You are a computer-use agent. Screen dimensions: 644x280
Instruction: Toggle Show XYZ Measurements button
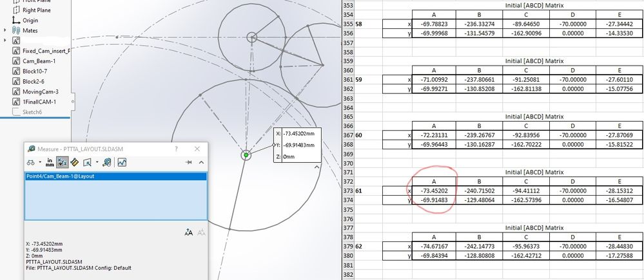pyautogui.click(x=62, y=162)
